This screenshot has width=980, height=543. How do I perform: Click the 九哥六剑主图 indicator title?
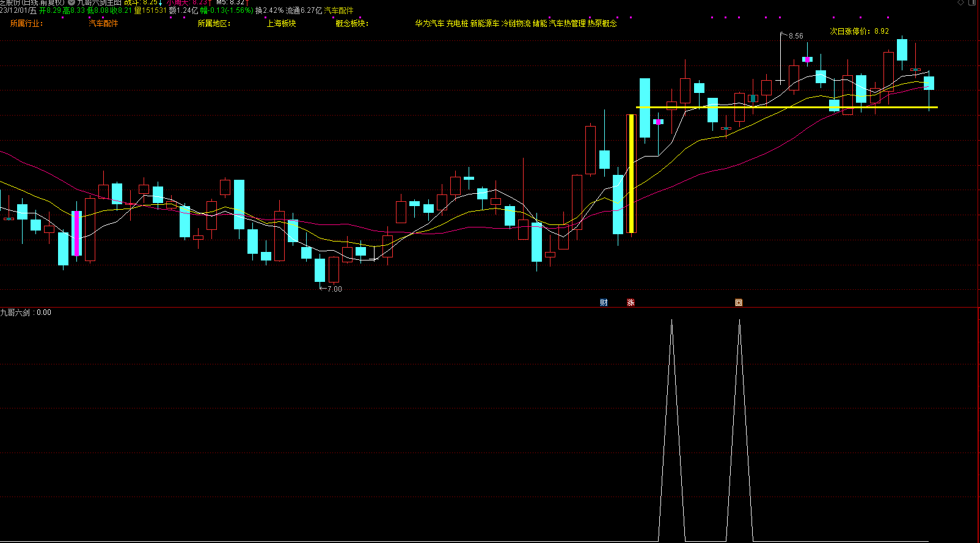coord(99,2)
